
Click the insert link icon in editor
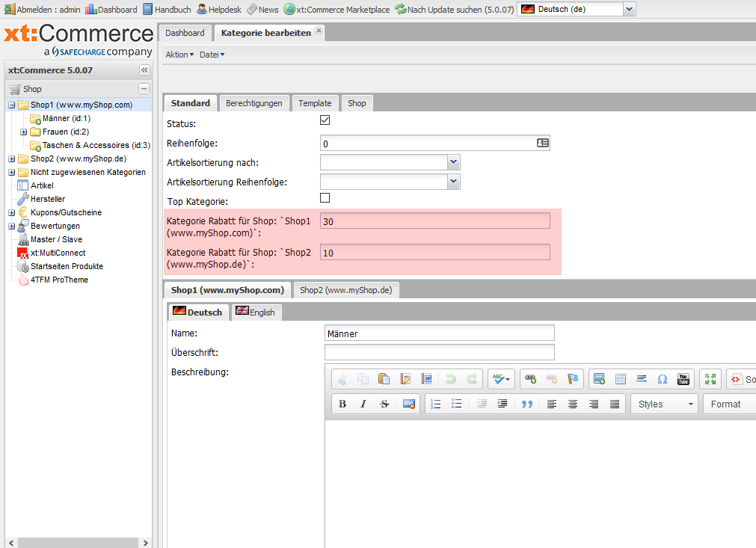(531, 379)
